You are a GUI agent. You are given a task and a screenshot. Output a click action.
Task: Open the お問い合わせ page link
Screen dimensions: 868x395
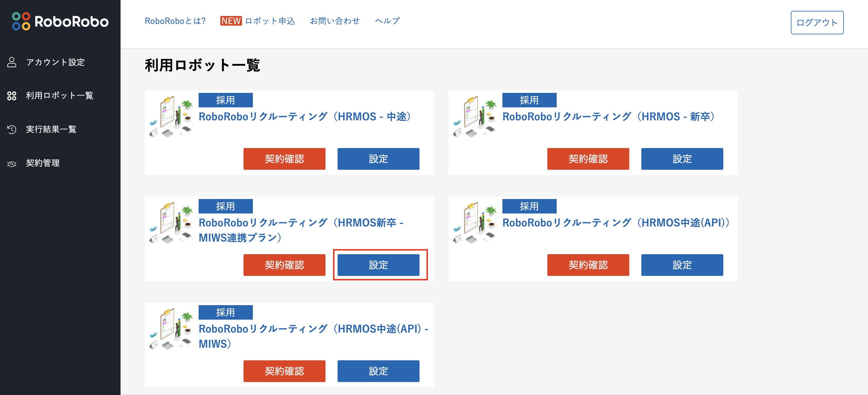coord(335,21)
